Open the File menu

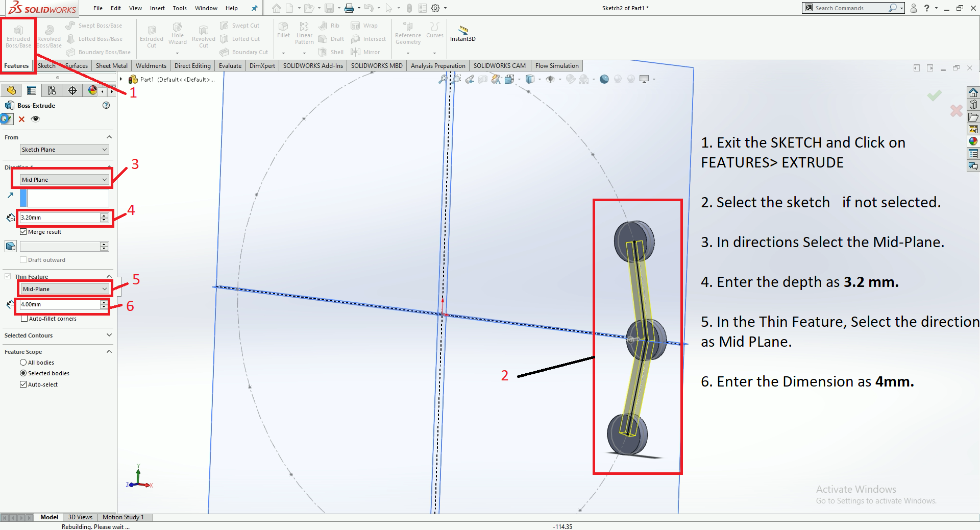coord(98,8)
